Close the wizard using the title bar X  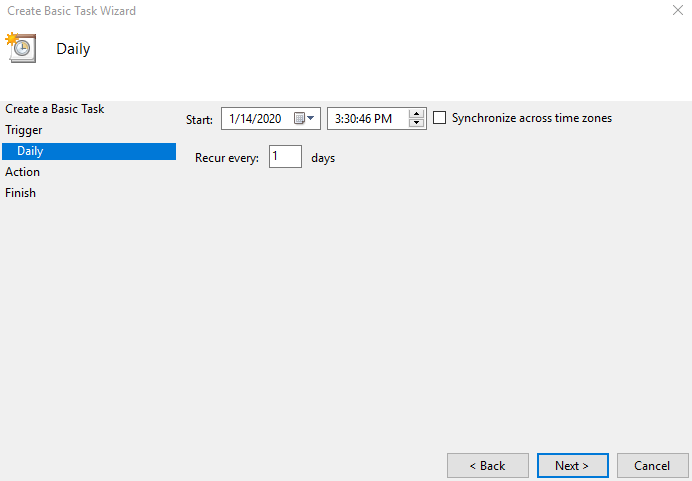(679, 10)
